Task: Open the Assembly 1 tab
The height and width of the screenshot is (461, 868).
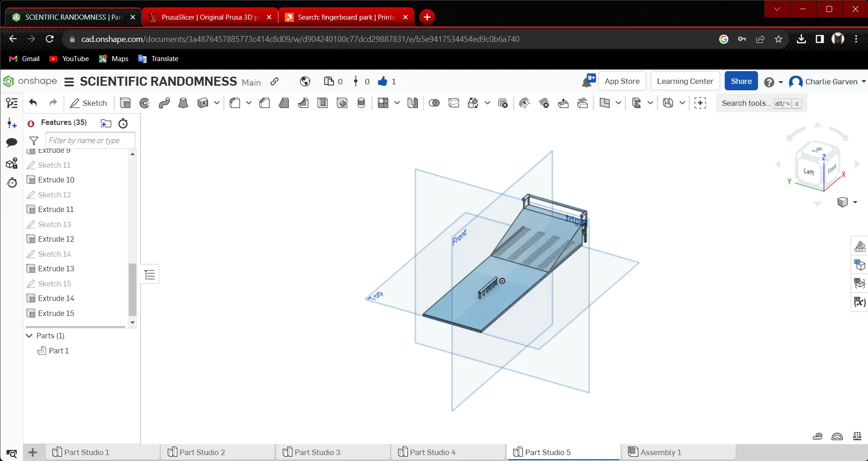Action: pyautogui.click(x=660, y=452)
